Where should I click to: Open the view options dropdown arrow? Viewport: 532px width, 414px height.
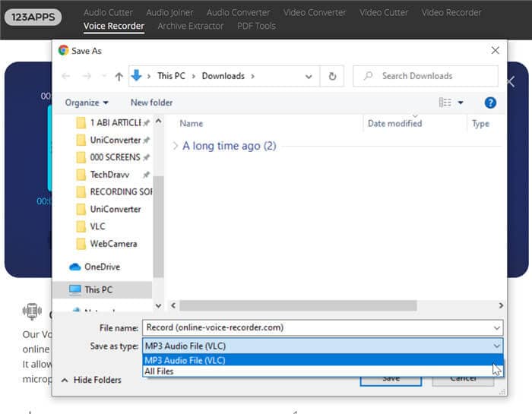[461, 103]
